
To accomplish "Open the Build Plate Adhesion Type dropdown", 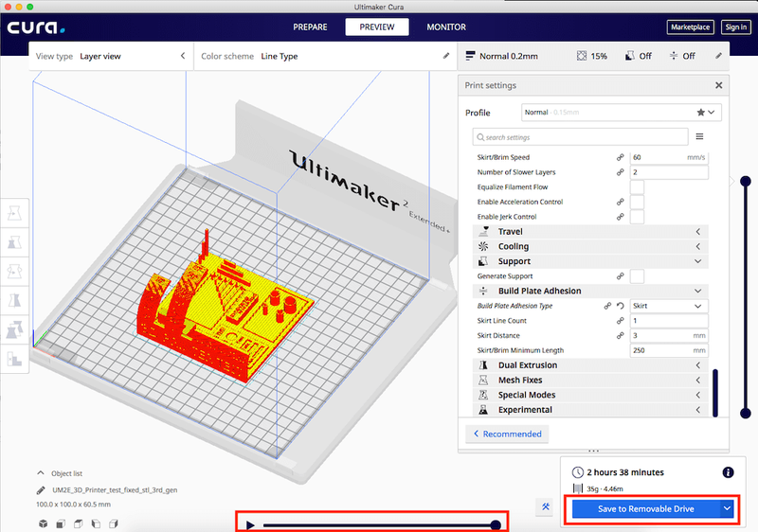I will click(669, 307).
